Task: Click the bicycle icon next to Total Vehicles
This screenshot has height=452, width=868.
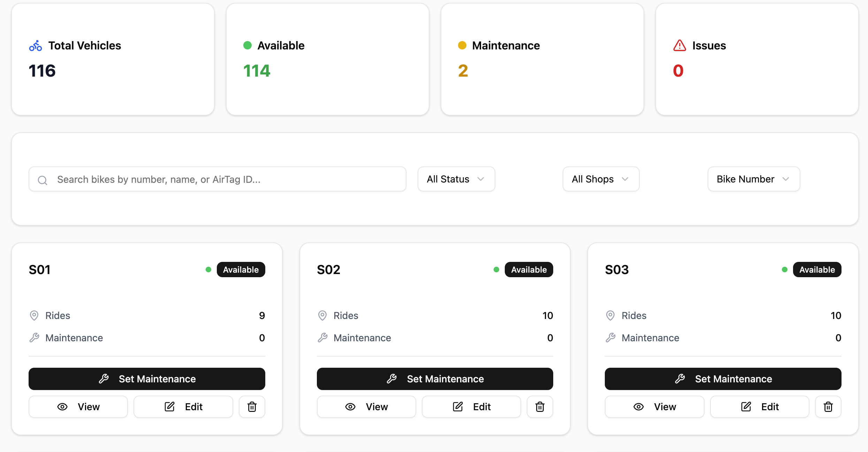Action: coord(35,45)
